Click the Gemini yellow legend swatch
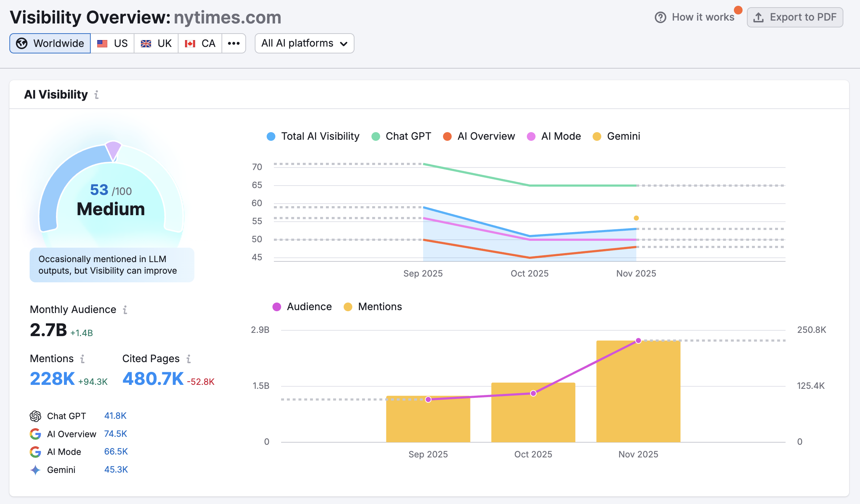 point(597,136)
